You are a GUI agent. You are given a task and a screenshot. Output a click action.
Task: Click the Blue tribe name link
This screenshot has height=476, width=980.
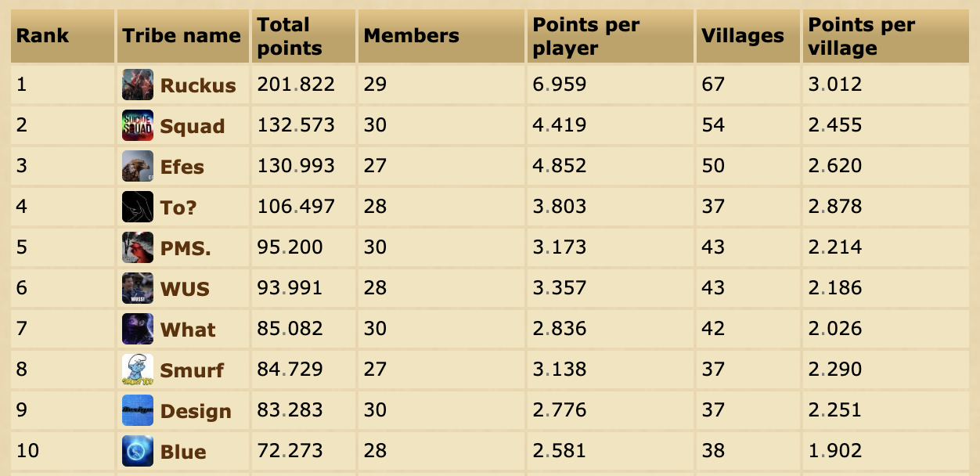pyautogui.click(x=183, y=452)
